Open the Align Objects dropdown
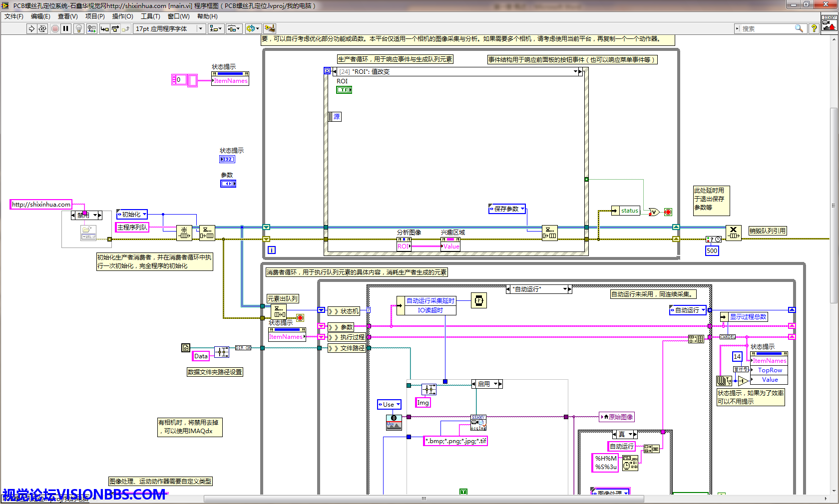This screenshot has width=839, height=504. 216,29
